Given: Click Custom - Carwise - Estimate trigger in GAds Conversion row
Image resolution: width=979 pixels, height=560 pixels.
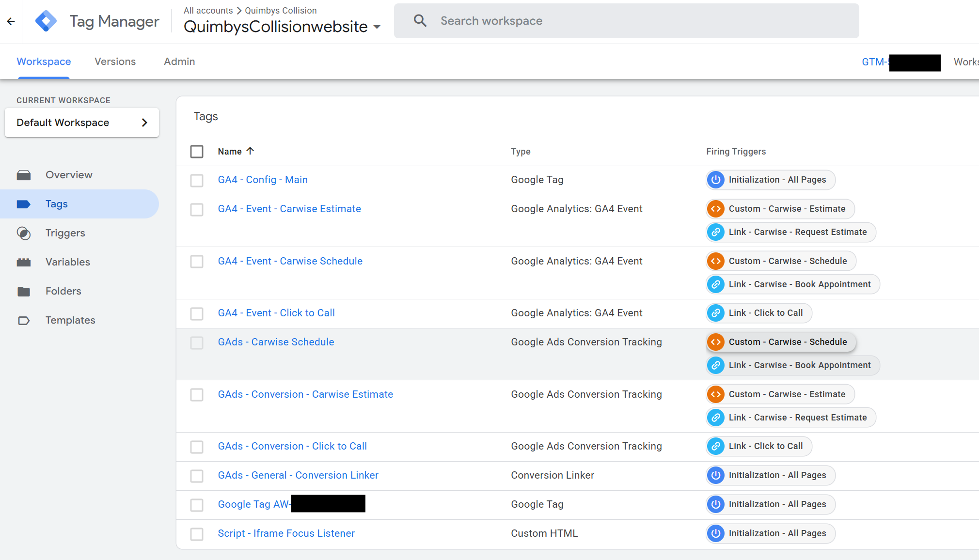Looking at the screenshot, I should point(780,394).
